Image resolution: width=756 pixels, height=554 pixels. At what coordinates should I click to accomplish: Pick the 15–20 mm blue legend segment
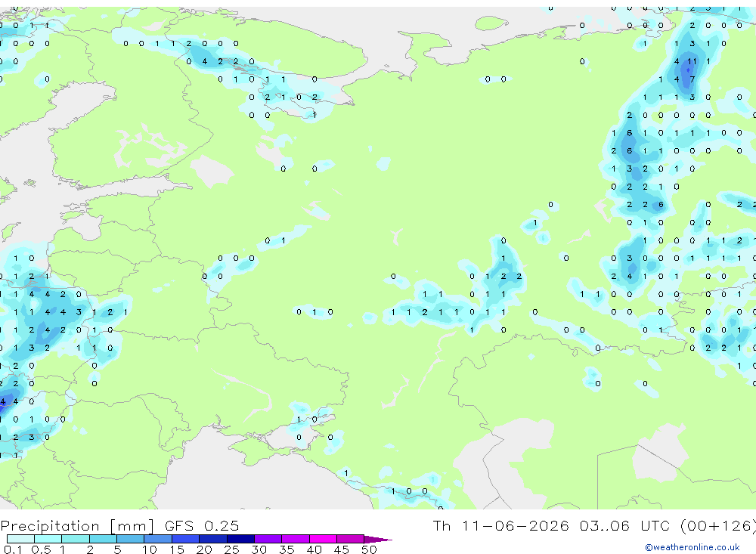[185, 539]
